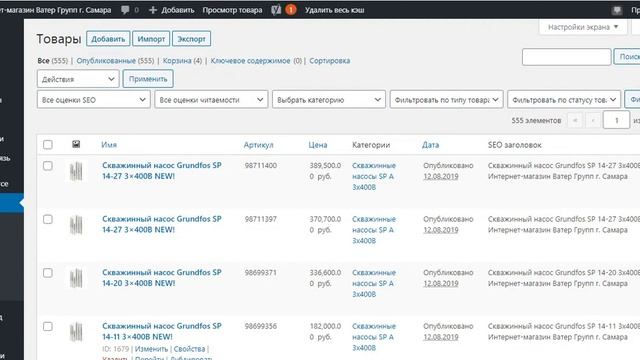Sort the table by Имя column
The image size is (640, 360).
109,144
